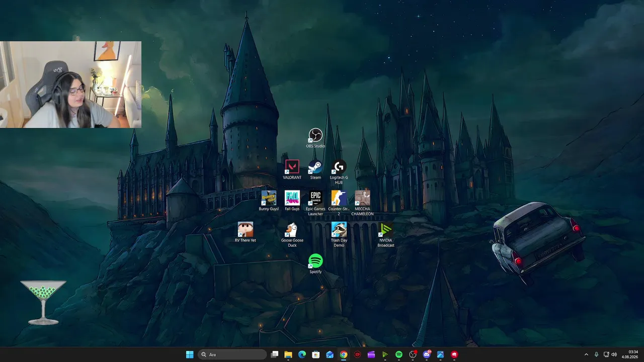644x362 pixels.
Task: Switch to OBS Studio in the taskbar
Action: 413,354
